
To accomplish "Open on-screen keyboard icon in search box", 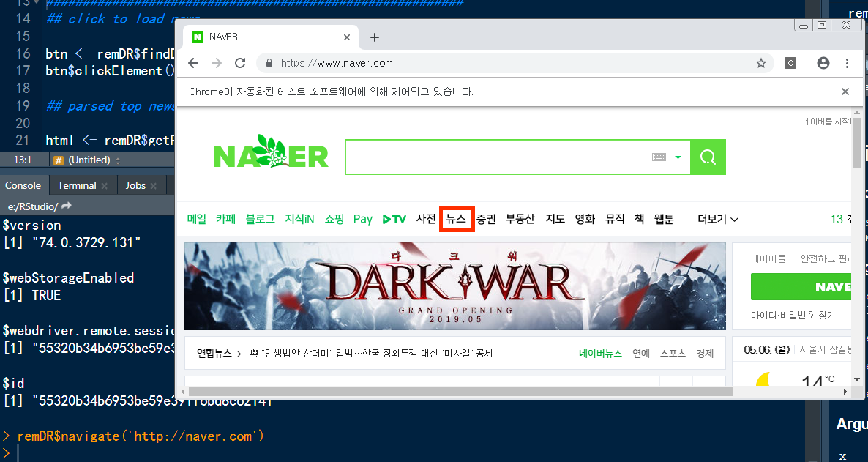I will [659, 157].
